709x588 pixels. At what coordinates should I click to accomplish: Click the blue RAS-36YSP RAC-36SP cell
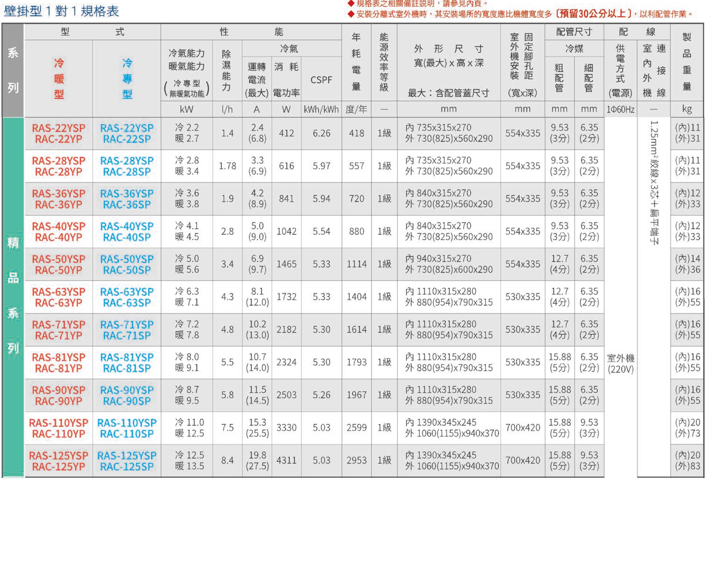(x=127, y=199)
